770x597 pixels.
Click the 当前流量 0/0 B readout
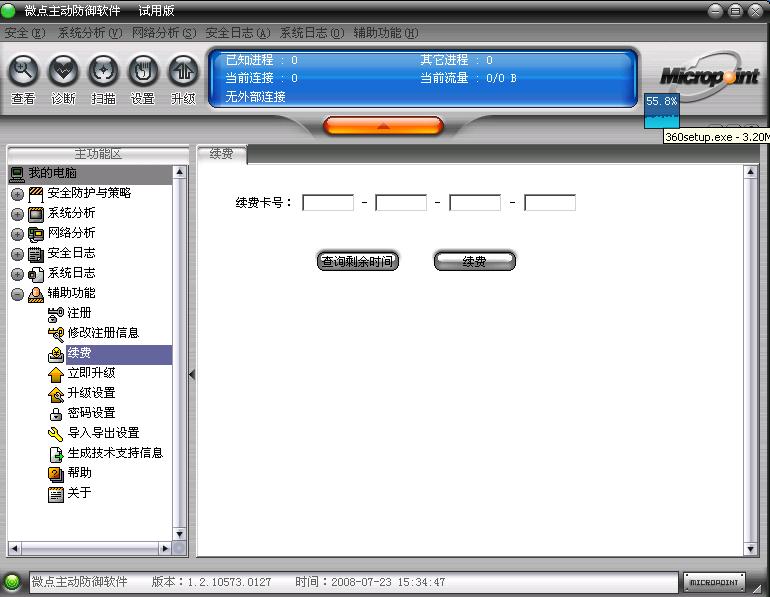[x=468, y=78]
